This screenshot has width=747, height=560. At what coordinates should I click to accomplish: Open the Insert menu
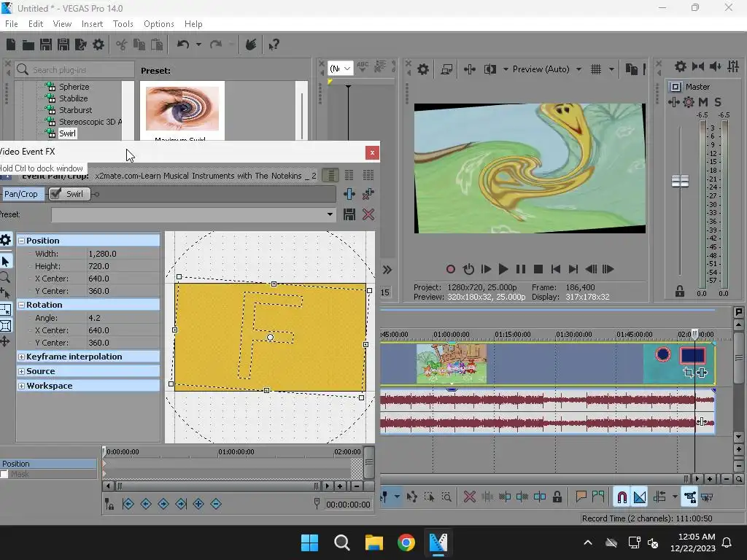[92, 24]
